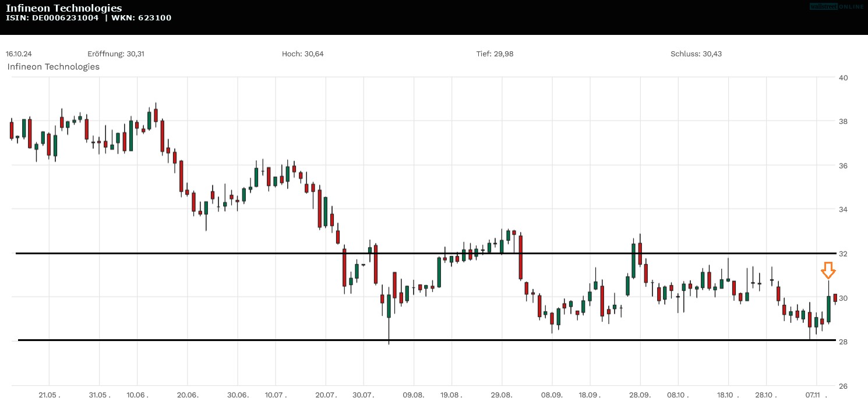Toggle the Eröffnung 30,31 value display
The image size is (868, 398).
pos(116,54)
